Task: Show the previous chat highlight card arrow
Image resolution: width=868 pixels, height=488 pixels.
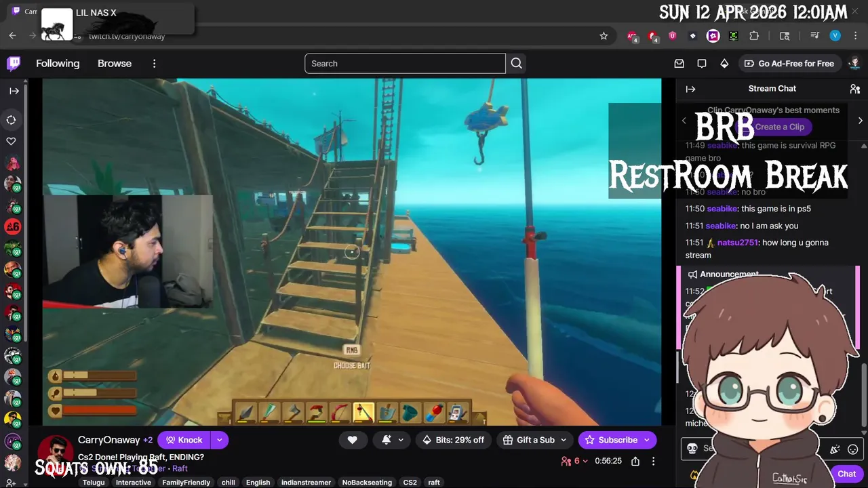Action: point(684,121)
